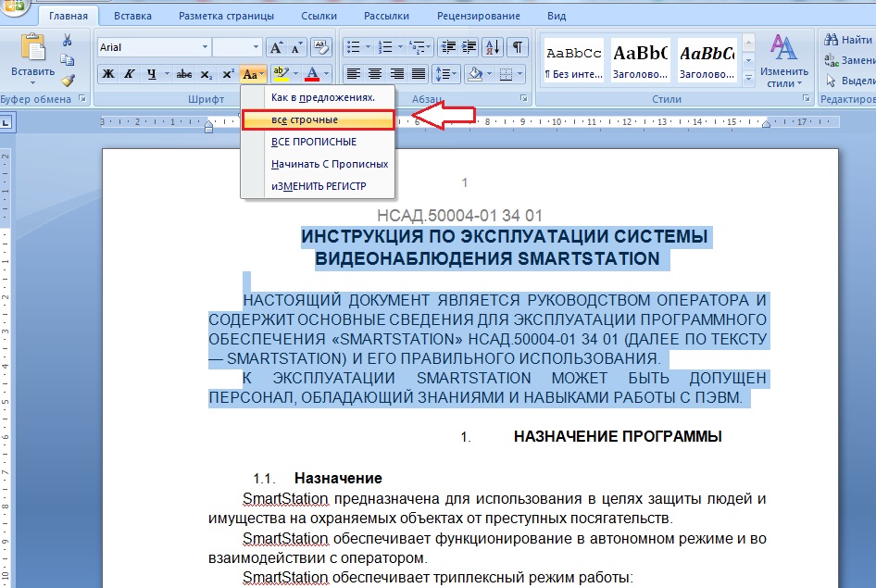Align text to the left
Viewport: 876px width, 588px height.
pos(353,74)
